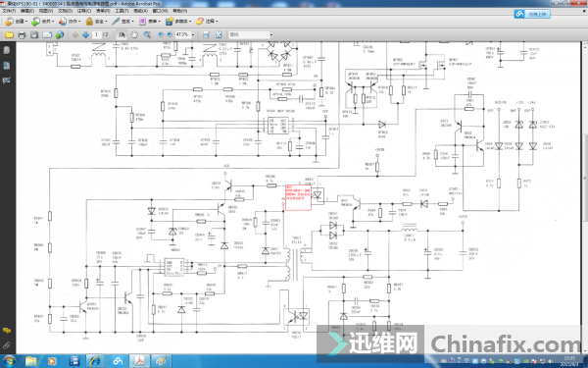588x368 pixels.
Task: Expand the 47.3% zoom level dropdown
Action: pyautogui.click(x=193, y=34)
